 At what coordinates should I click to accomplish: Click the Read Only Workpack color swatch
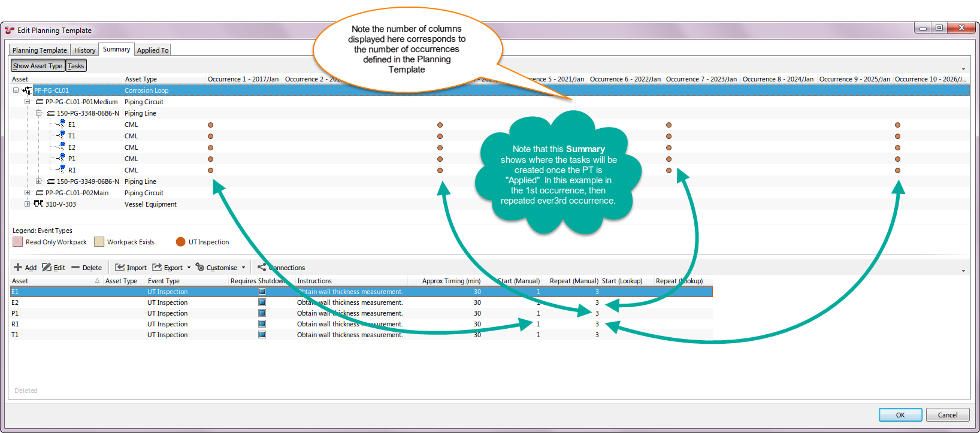point(18,242)
